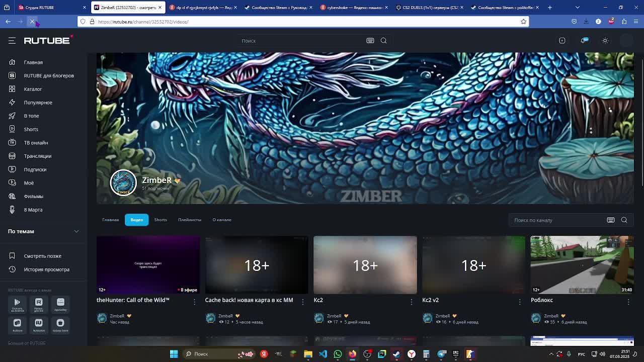Click the Android download app tile
644x362 pixels.
pyautogui.click(x=17, y=304)
